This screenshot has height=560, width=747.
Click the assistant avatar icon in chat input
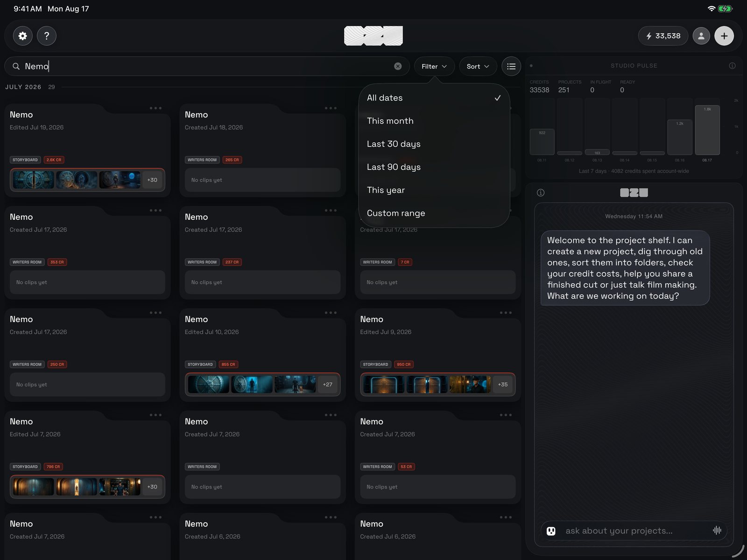551,531
